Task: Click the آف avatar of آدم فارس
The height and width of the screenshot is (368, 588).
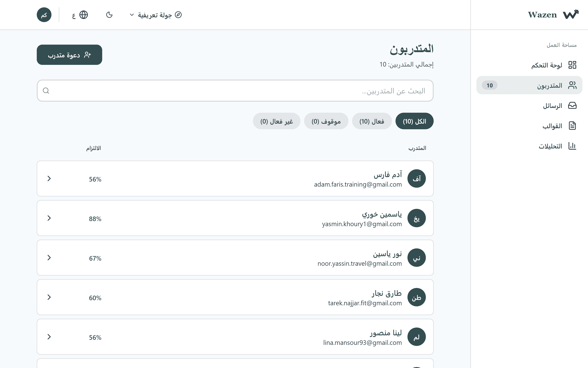Action: click(417, 179)
